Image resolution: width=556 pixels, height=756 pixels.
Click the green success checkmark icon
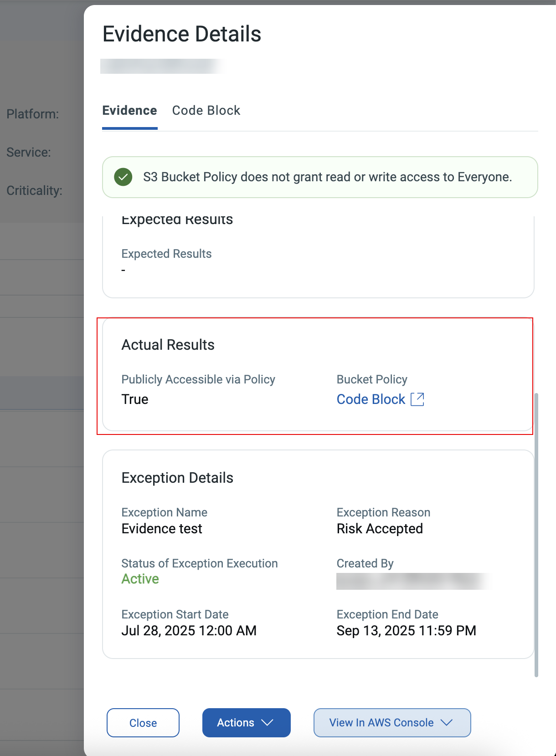point(123,177)
